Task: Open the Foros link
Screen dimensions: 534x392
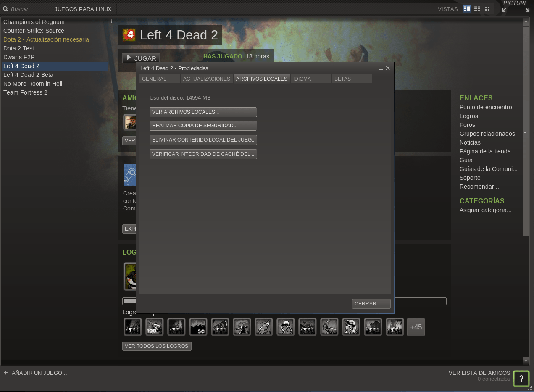Action: (467, 125)
